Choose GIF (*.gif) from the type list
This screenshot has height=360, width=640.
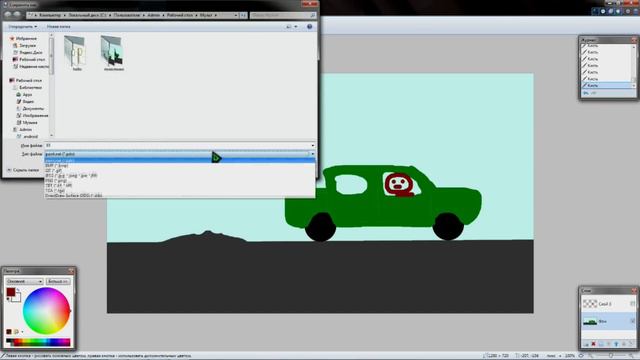pyautogui.click(x=180, y=171)
